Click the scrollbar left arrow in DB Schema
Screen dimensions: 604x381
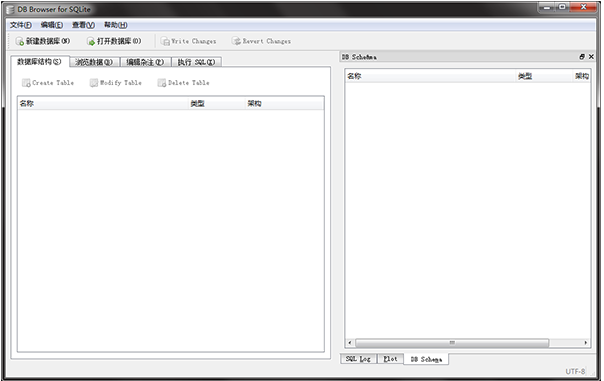click(x=350, y=342)
